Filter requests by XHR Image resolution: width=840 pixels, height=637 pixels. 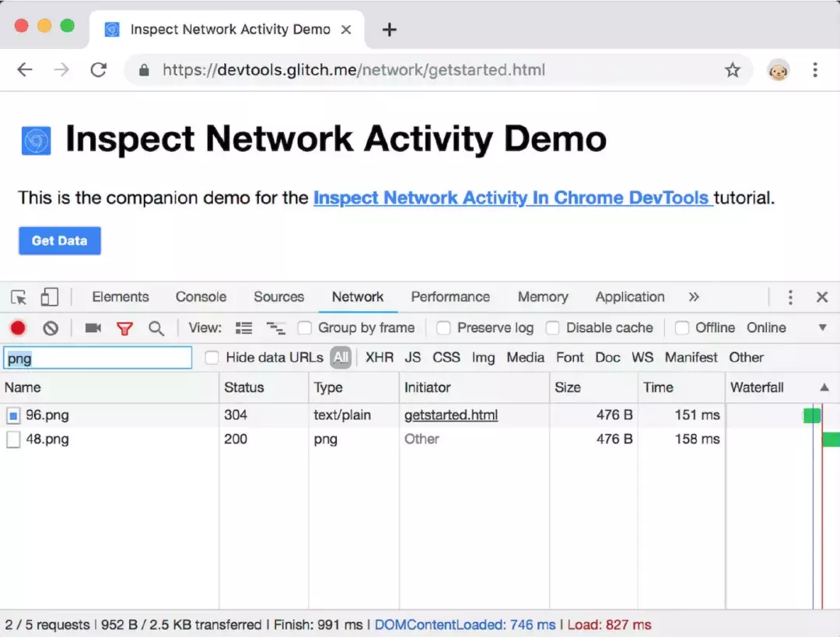tap(380, 357)
